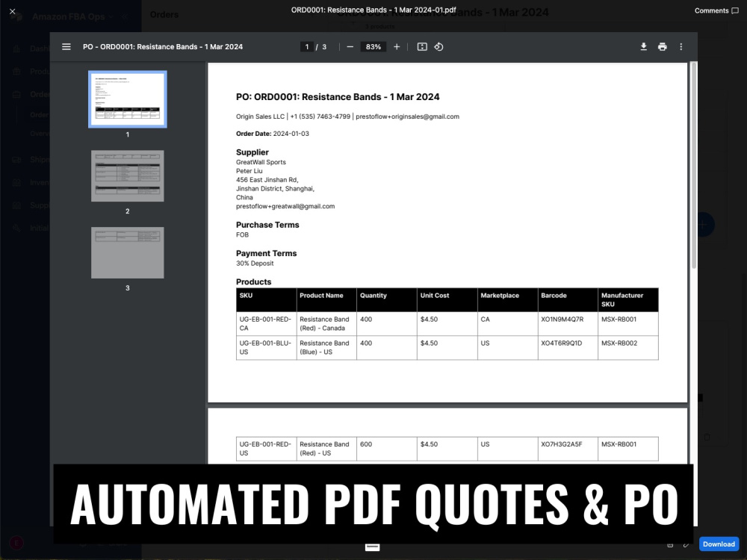This screenshot has height=560, width=747.
Task: Click the 83% zoom level field
Action: click(373, 46)
